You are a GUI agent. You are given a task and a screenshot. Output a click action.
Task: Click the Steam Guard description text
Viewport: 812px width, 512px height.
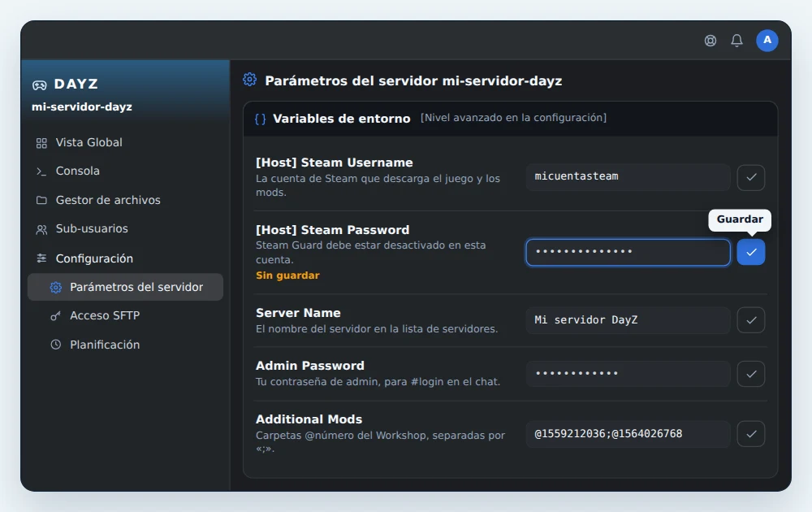[x=371, y=253]
